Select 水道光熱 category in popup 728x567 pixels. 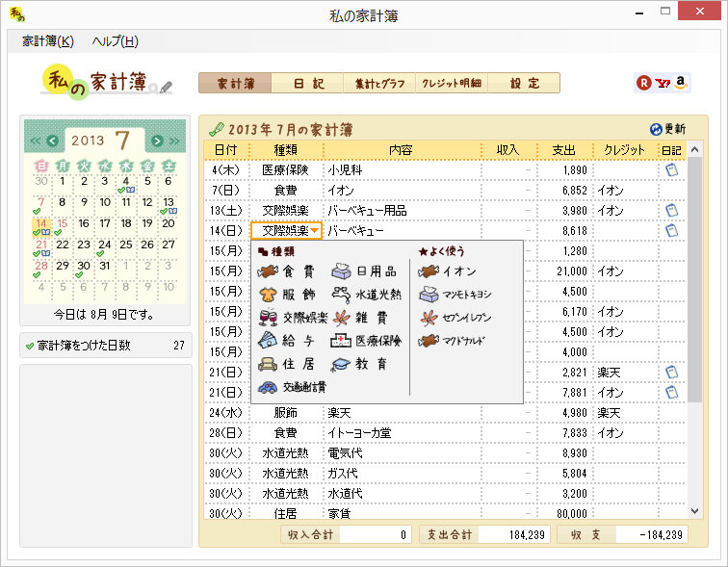click(x=366, y=295)
